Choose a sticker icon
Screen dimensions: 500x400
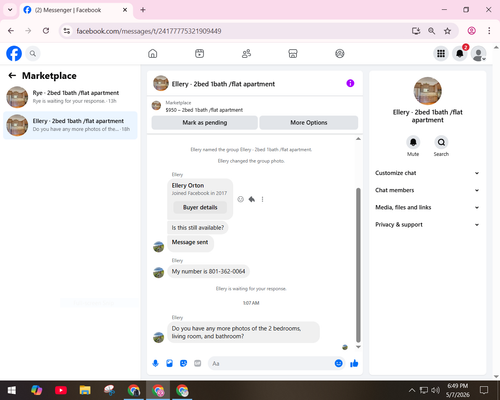[183, 363]
